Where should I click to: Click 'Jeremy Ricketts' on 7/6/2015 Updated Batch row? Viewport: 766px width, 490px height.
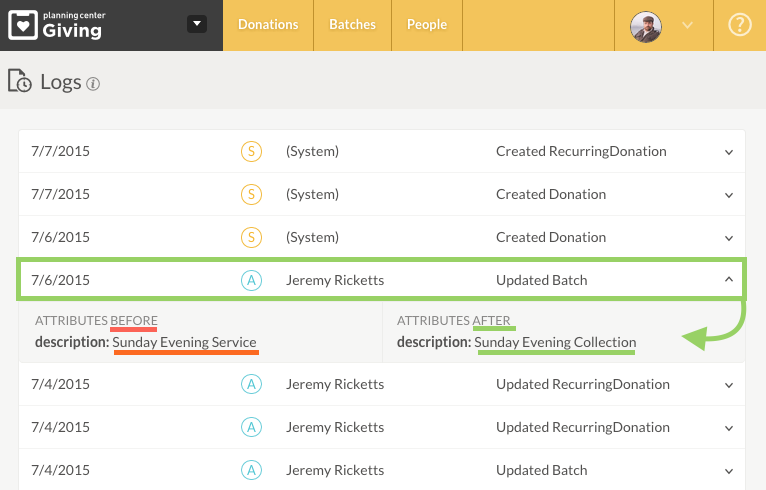(335, 280)
